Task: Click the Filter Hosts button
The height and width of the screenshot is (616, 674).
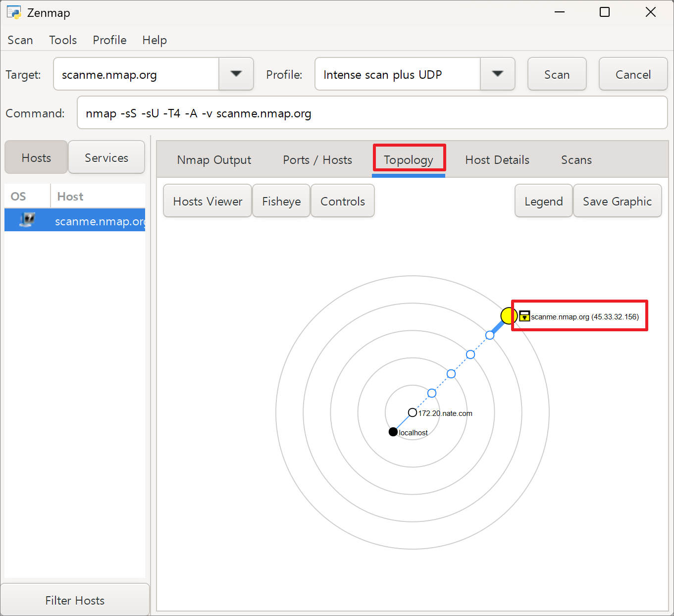Action: [x=75, y=600]
